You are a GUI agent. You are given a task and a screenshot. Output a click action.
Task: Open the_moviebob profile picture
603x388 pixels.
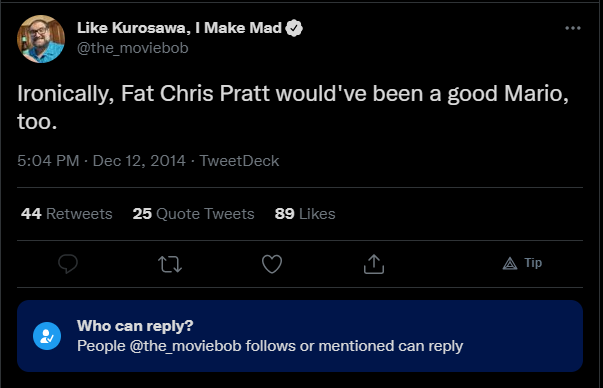[41, 38]
